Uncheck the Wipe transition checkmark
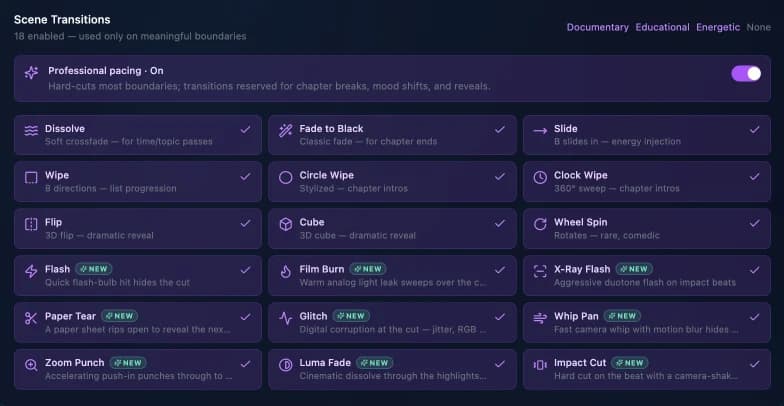Screen dimensions: 784x406 pyautogui.click(x=245, y=176)
